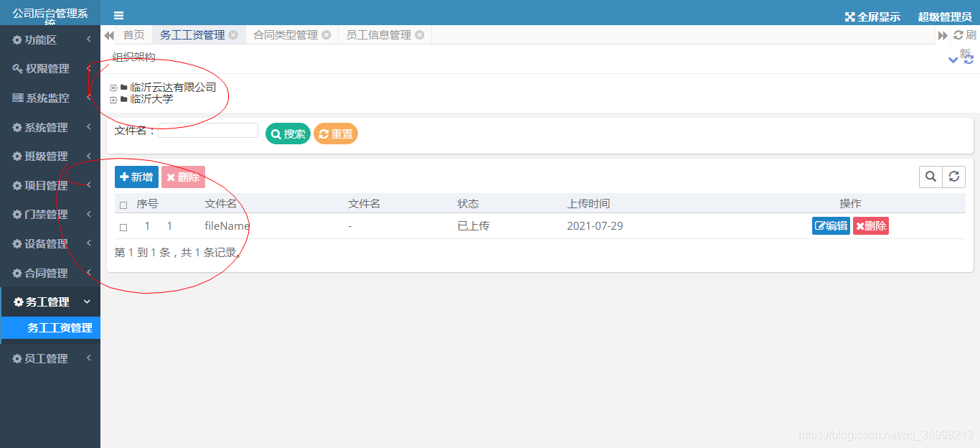The image size is (980, 448).
Task: Expand the 权限管理 sidebar menu
Action: 50,69
